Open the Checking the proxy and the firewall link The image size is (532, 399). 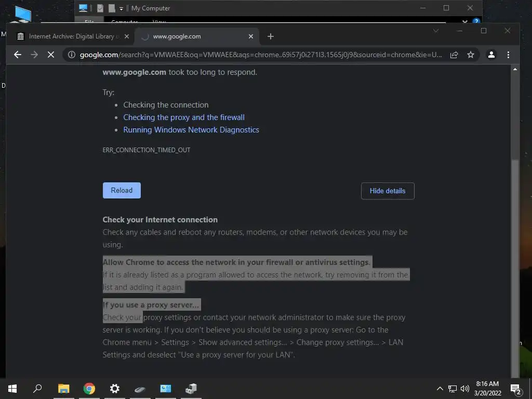pyautogui.click(x=184, y=117)
